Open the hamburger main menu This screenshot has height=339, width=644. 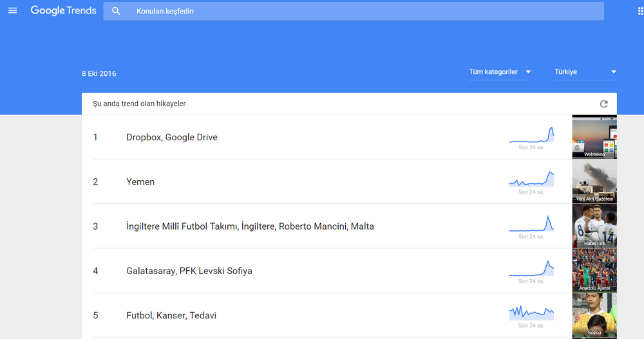[12, 11]
